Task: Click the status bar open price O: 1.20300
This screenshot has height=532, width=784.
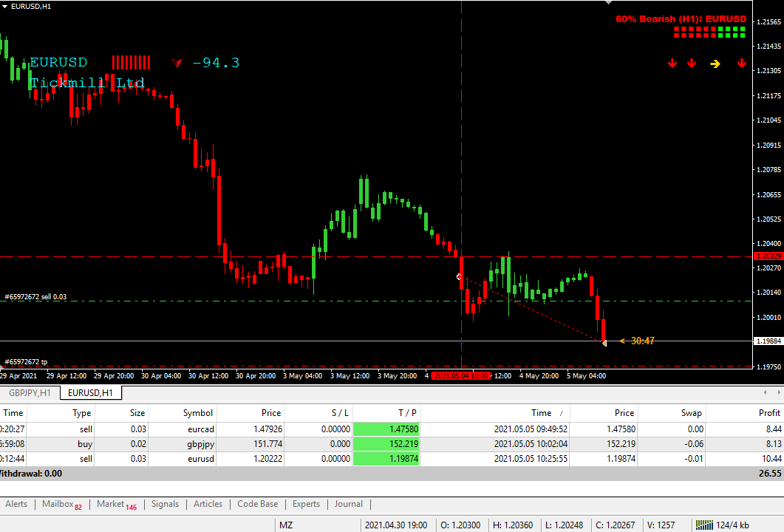Action: click(460, 525)
